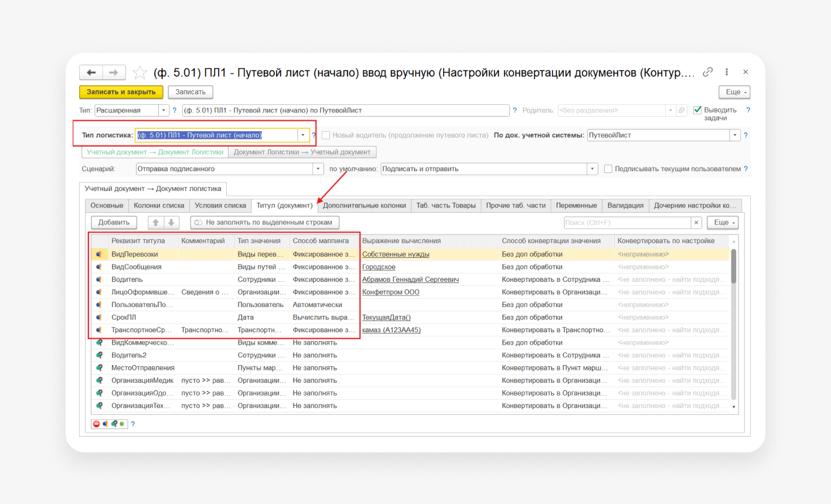Open Дочерние настройки ко… tab

point(695,206)
